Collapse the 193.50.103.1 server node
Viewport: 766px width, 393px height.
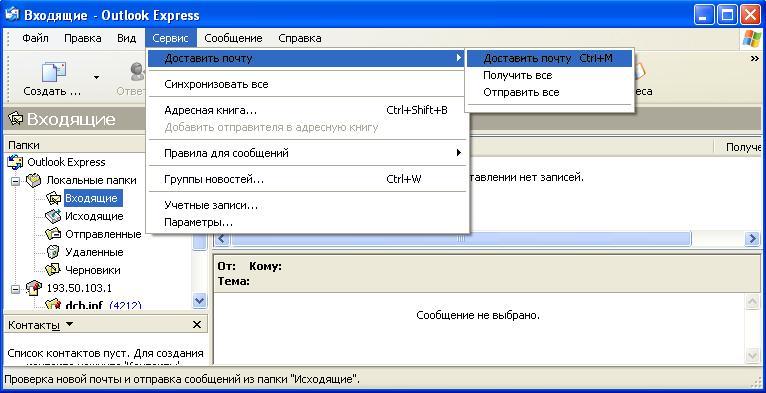[x=16, y=289]
